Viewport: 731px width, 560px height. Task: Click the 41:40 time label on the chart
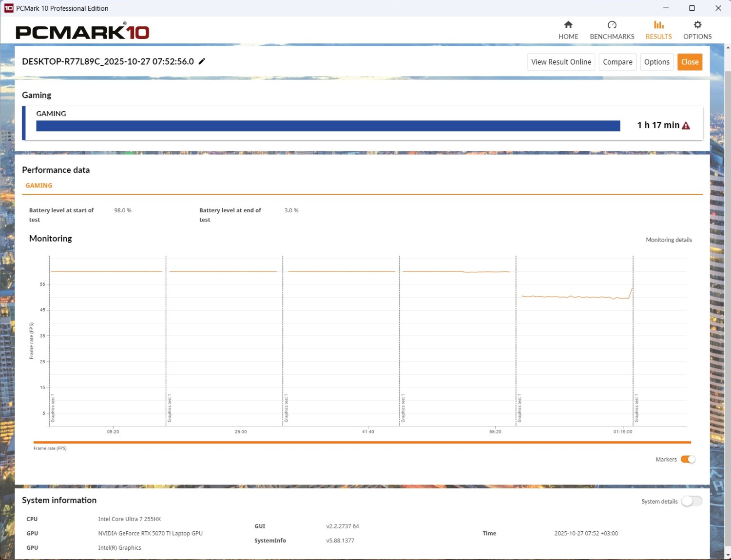click(x=368, y=431)
